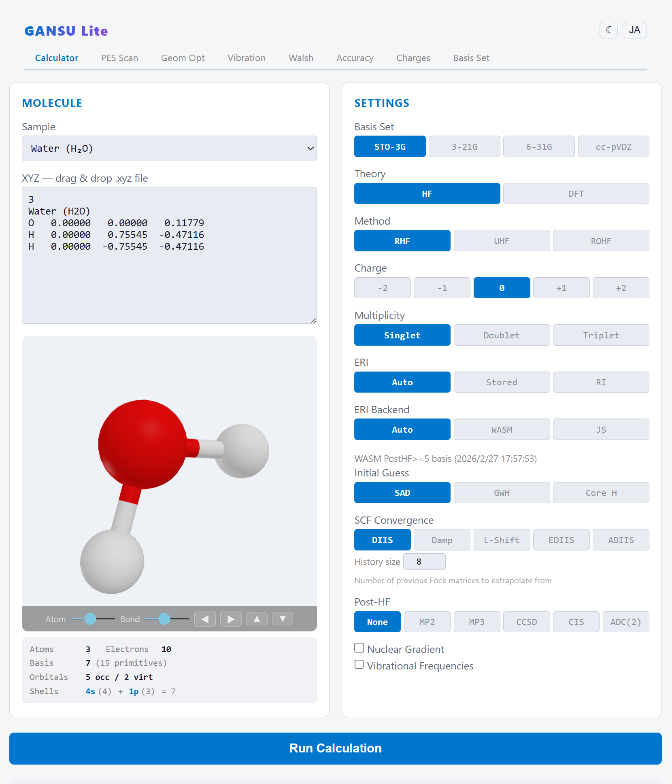Rotate molecule up with the up arrow
Viewport: 672px width, 784px height.
pos(257,619)
